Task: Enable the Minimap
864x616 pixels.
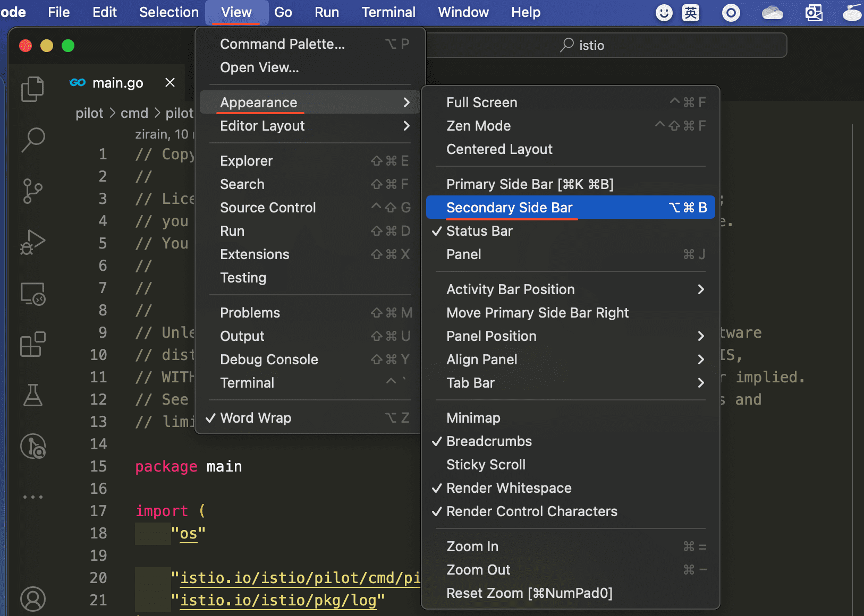Action: point(571,418)
